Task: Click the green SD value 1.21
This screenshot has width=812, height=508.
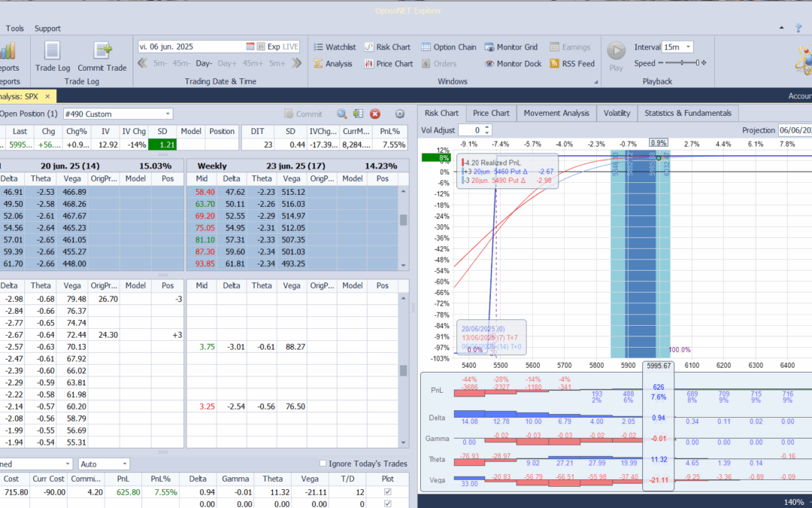Action: [162, 144]
